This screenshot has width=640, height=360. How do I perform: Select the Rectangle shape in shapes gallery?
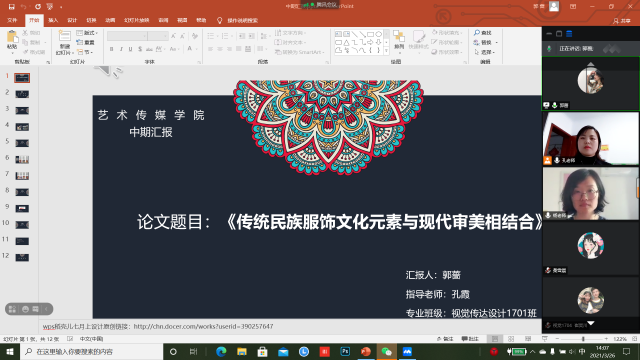(370, 34)
